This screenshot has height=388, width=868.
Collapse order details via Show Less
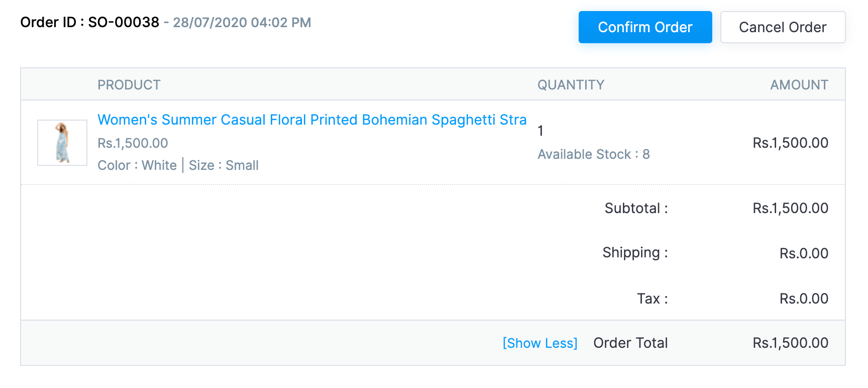point(540,343)
